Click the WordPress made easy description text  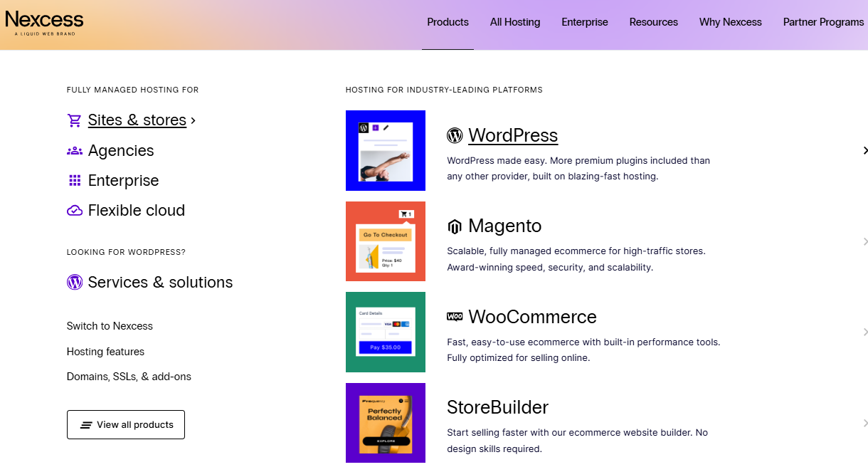(x=578, y=169)
